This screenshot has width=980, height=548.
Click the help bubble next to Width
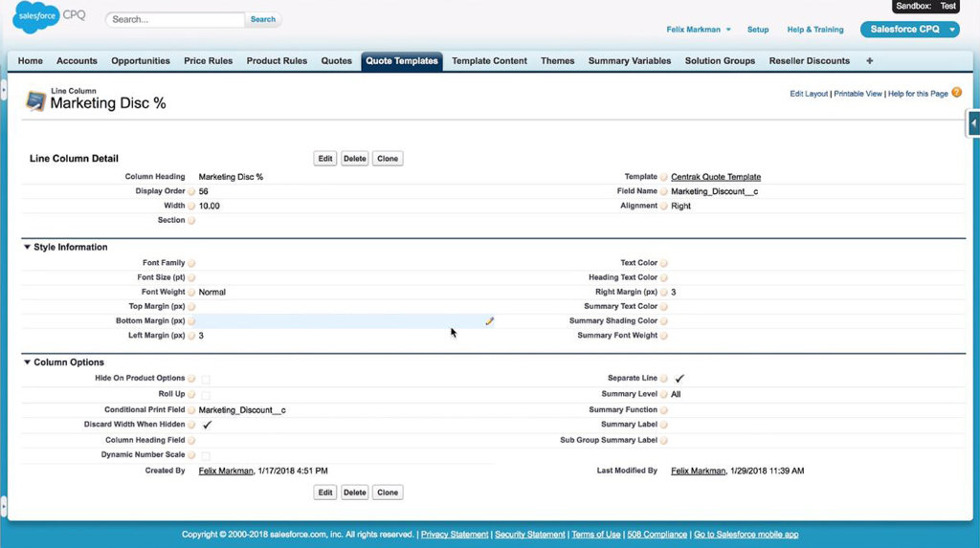[191, 206]
